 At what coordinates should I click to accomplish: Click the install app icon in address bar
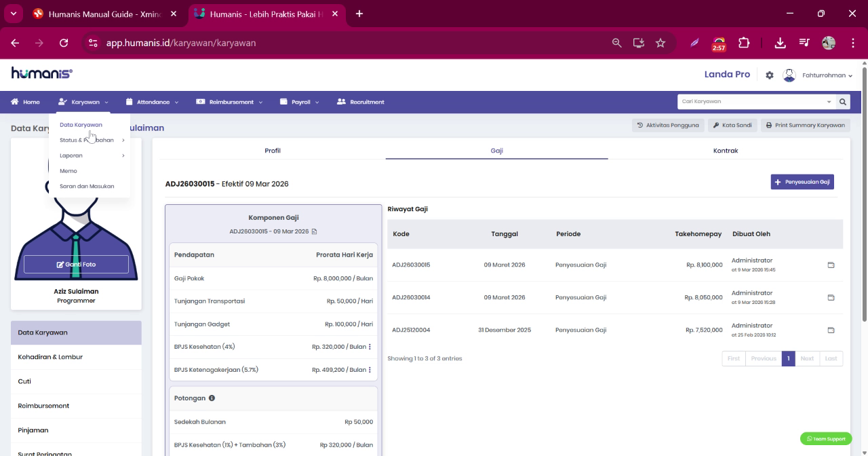(638, 43)
